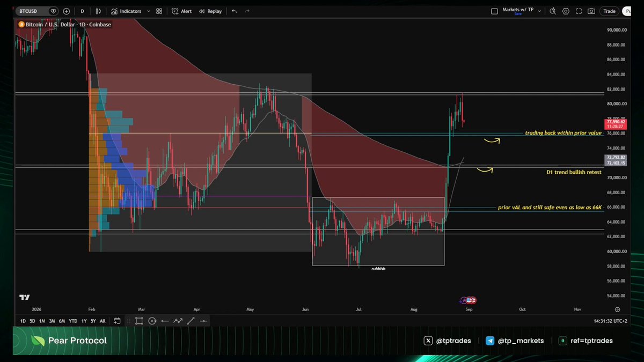Select 'D1 trend bullish retest' annotation

[x=574, y=172]
